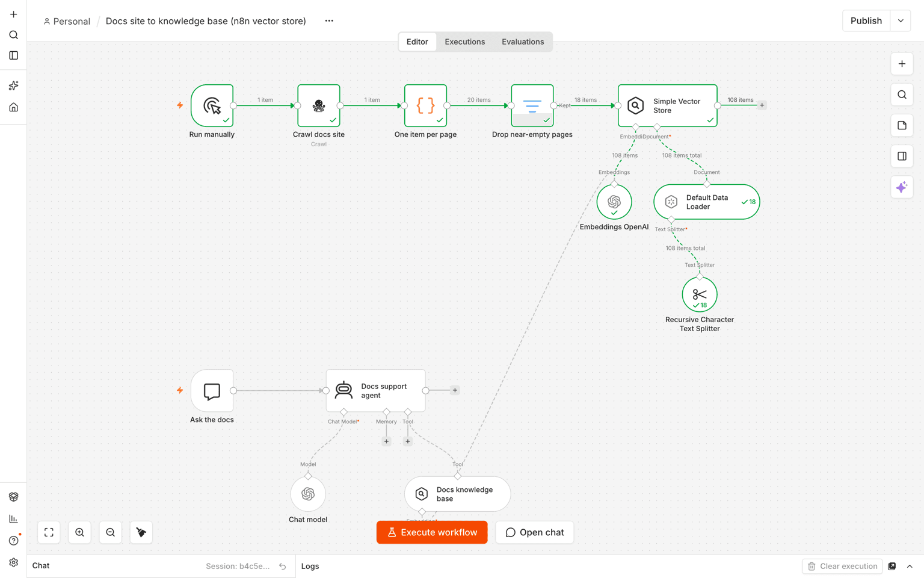
Task: Click the workflow name title
Action: [x=206, y=21]
